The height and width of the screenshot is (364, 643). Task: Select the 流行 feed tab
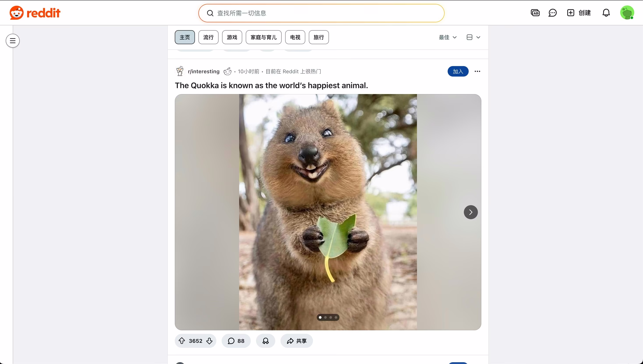[x=208, y=37]
